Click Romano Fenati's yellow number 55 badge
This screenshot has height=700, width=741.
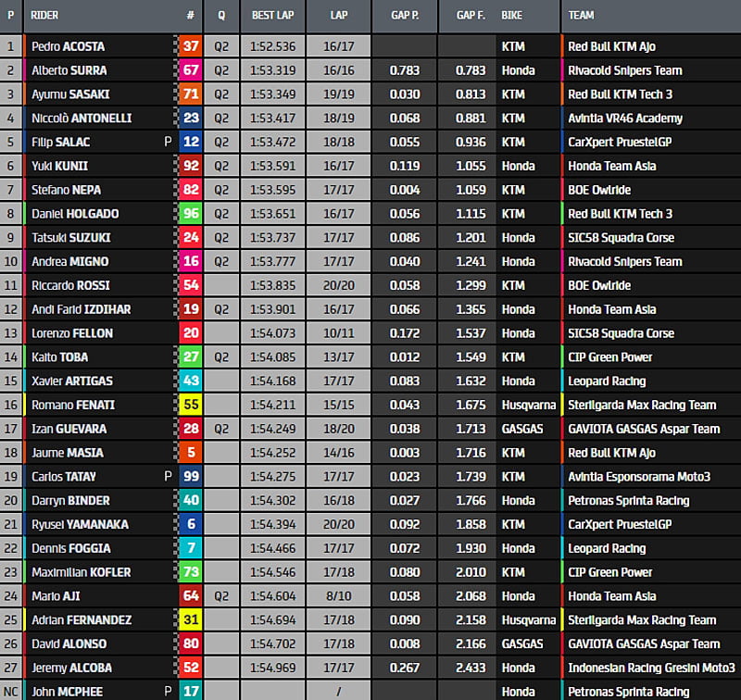pos(191,405)
